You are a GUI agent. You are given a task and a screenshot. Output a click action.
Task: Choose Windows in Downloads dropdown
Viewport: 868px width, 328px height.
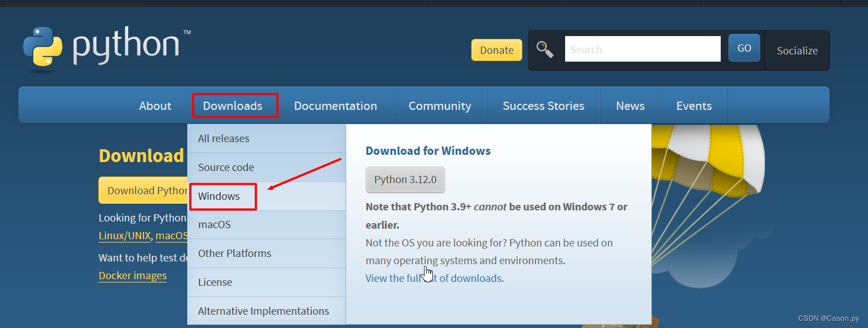click(x=266, y=196)
